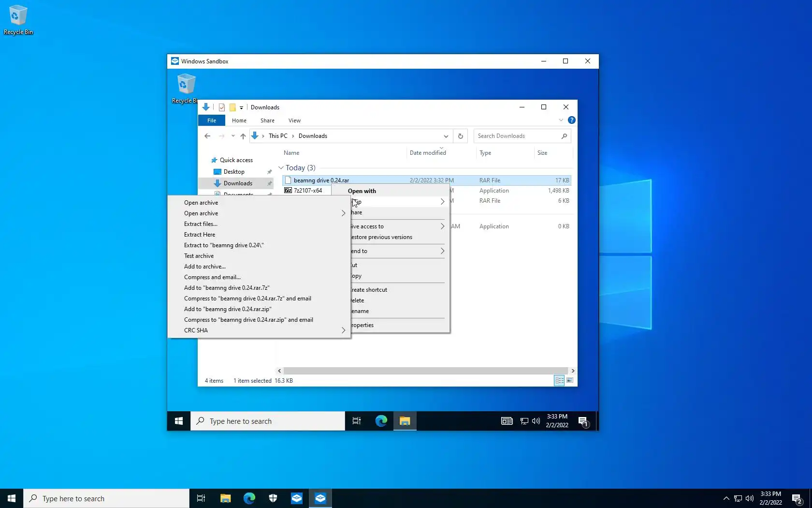Open the File tab in Explorer
This screenshot has height=508, width=812.
click(x=212, y=120)
